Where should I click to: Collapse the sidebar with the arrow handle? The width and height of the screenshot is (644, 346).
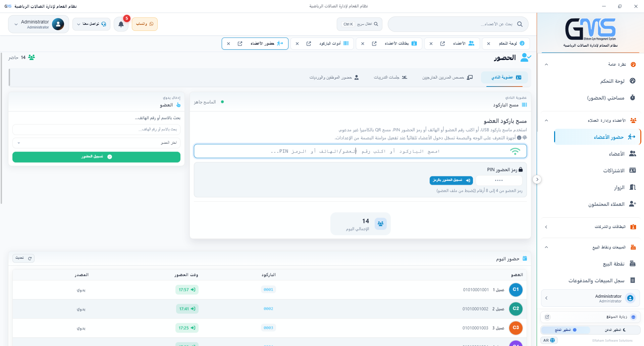pyautogui.click(x=537, y=179)
